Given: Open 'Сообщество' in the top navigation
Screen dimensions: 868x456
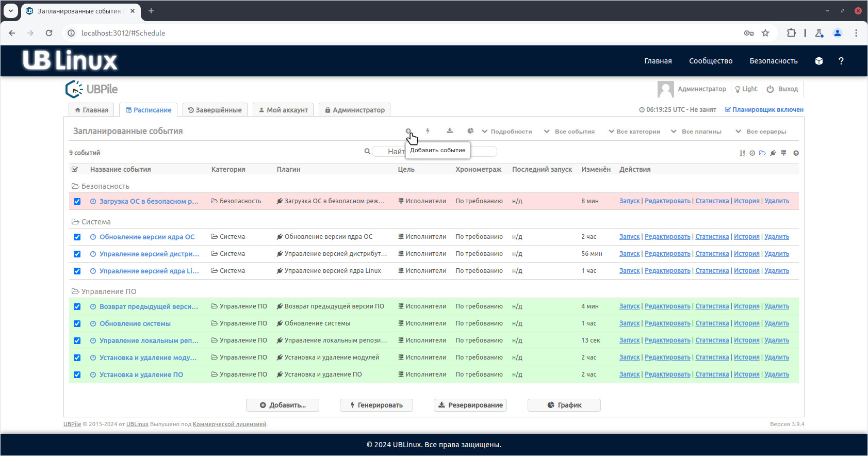Looking at the screenshot, I should [711, 61].
